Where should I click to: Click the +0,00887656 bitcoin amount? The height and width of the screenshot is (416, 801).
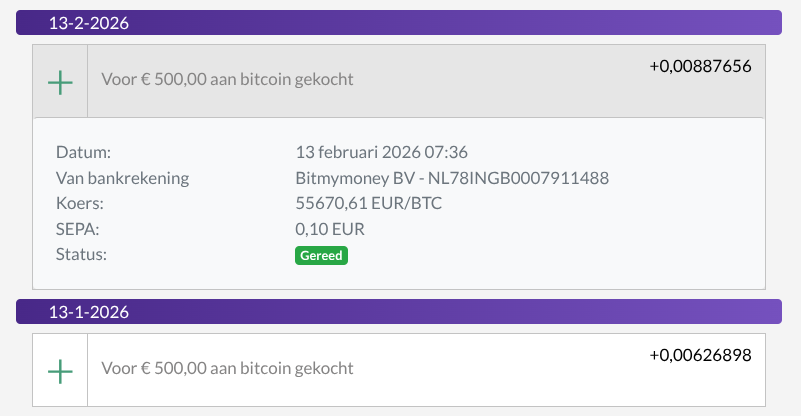pos(700,66)
